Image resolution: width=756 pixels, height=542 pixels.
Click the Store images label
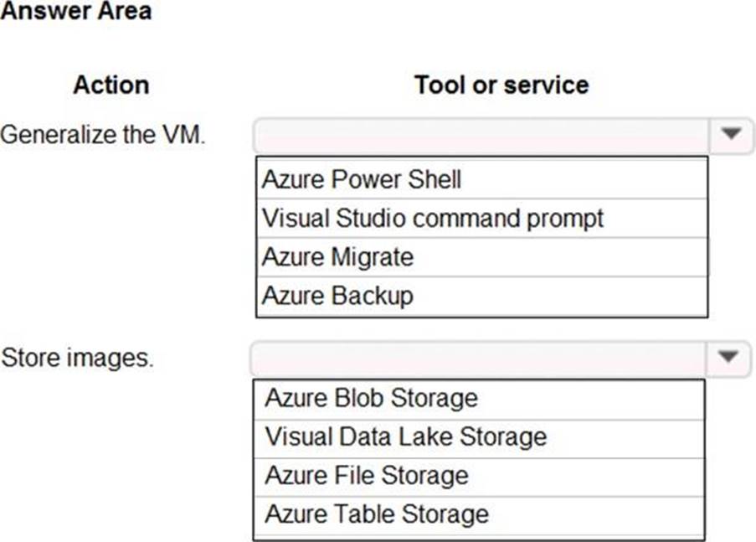tap(78, 358)
